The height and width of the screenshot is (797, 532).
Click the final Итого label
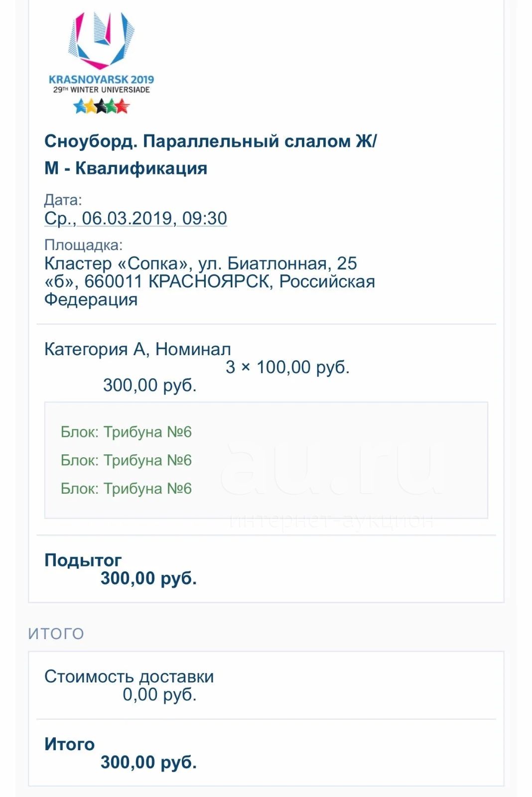(69, 744)
